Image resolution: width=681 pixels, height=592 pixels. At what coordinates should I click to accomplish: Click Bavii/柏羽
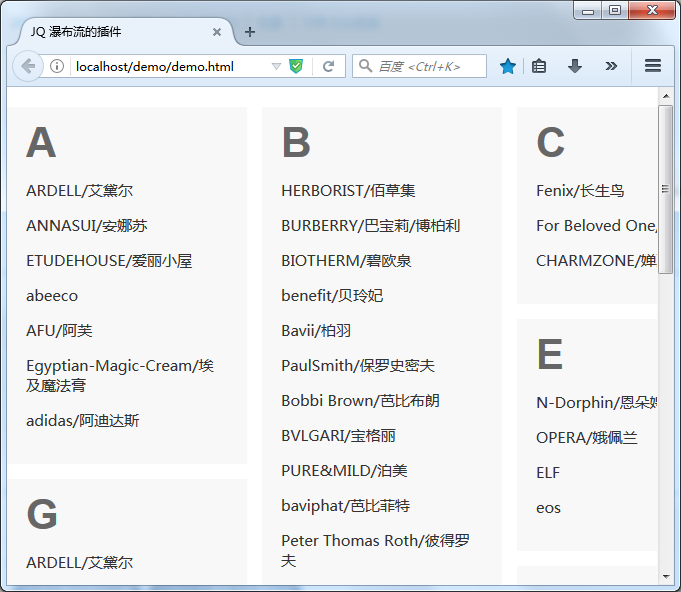[316, 331]
